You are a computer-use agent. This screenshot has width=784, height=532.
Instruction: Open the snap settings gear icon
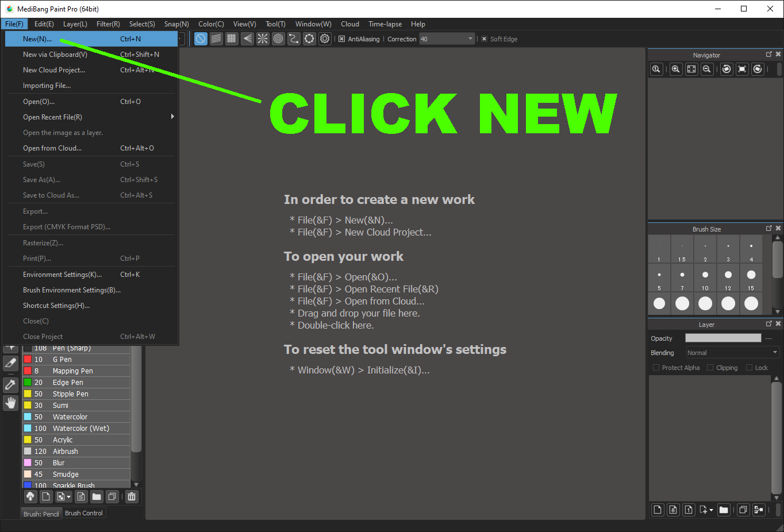pos(325,38)
